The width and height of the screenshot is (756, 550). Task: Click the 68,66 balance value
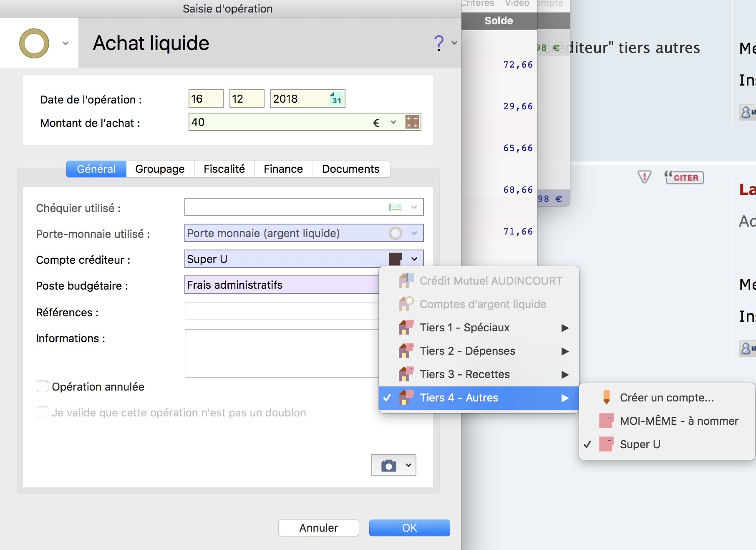518,190
